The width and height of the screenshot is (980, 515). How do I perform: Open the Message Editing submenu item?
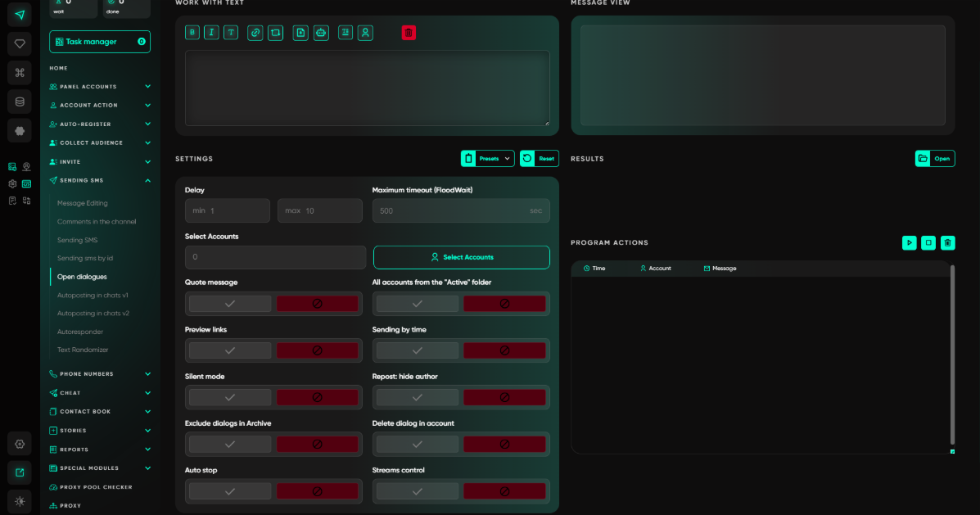(83, 203)
